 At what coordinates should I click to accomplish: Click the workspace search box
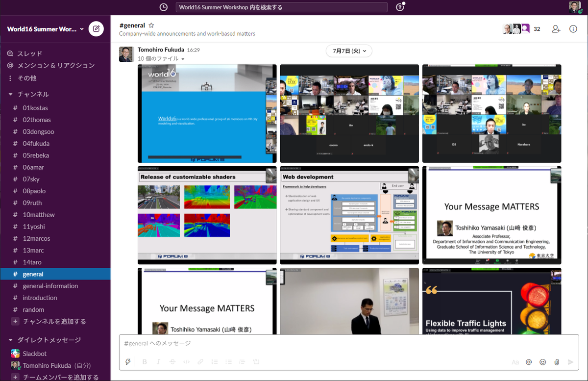[x=281, y=7]
